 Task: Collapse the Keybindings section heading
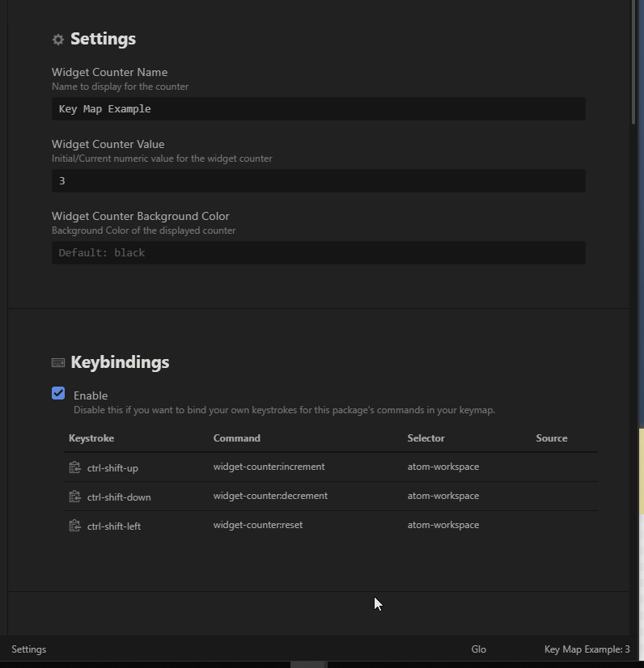pyautogui.click(x=120, y=362)
